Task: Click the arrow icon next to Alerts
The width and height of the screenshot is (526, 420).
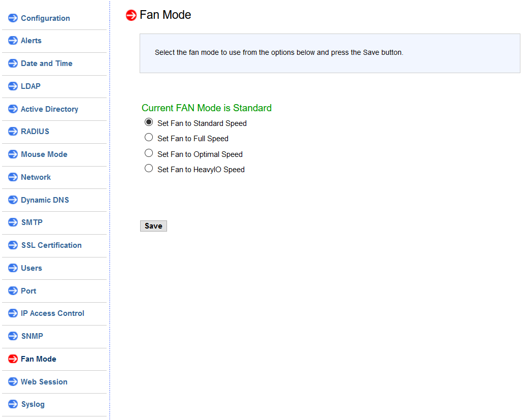Action: (13, 41)
